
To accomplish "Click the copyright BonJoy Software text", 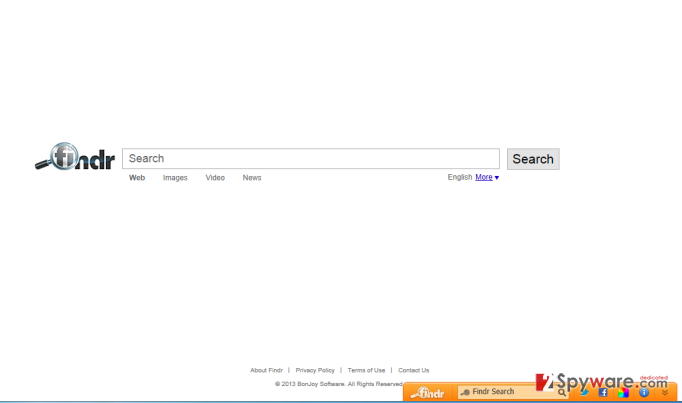I will pos(339,384).
